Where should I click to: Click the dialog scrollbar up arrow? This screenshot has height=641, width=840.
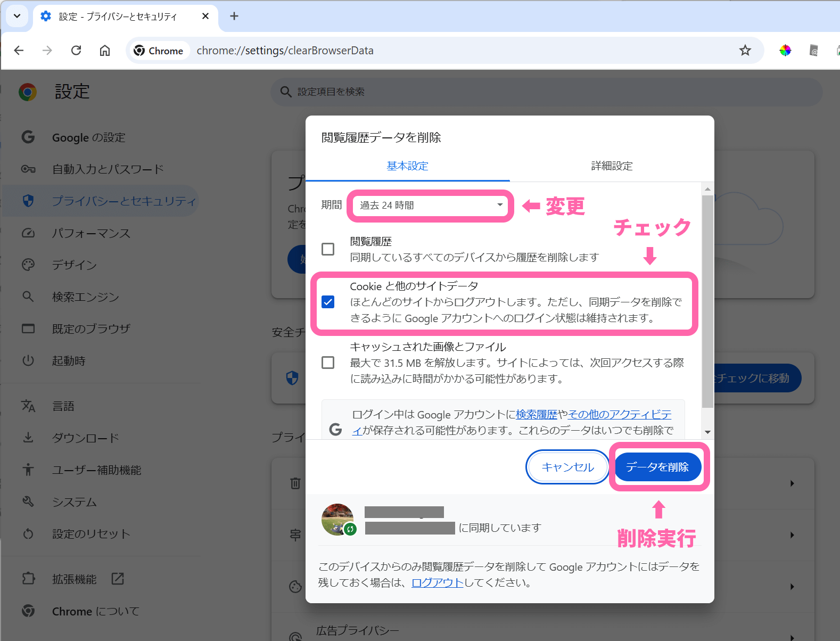click(x=707, y=189)
